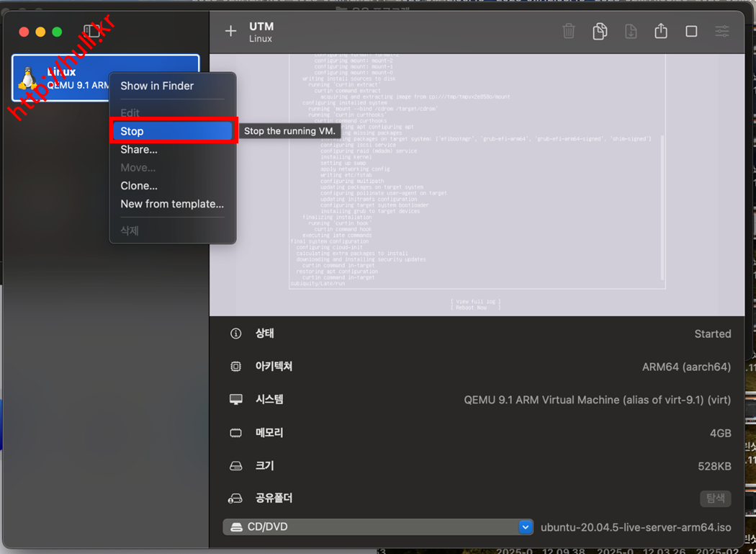
Task: Click the 시스템 label
Action: point(269,400)
